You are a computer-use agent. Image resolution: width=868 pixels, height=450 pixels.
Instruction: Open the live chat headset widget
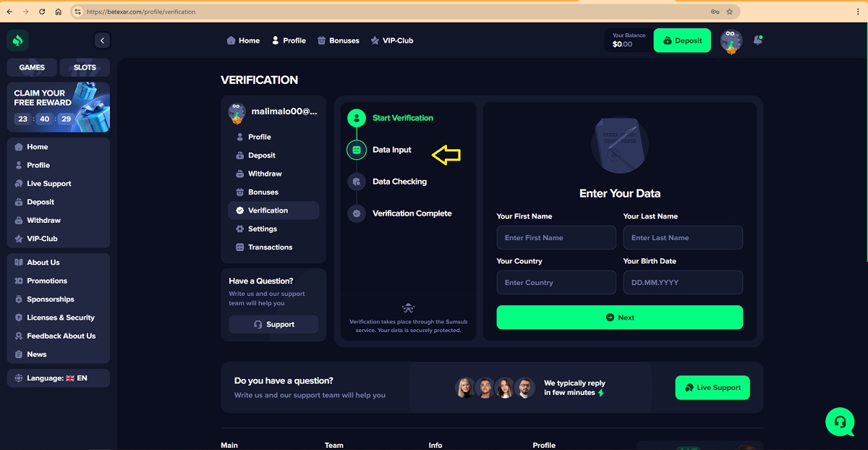coord(840,421)
